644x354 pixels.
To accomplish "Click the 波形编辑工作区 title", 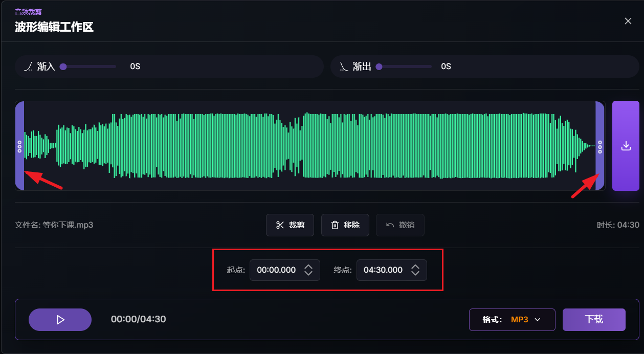I will pyautogui.click(x=54, y=27).
